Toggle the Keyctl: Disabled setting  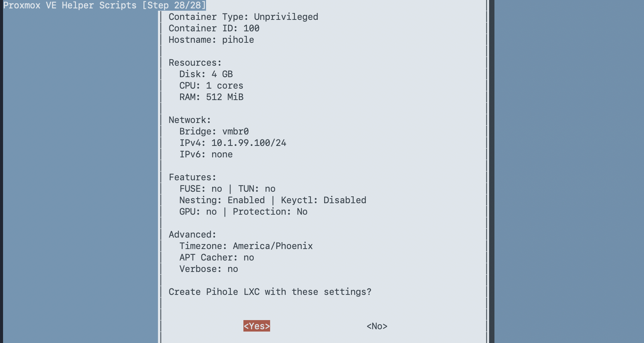coord(323,200)
